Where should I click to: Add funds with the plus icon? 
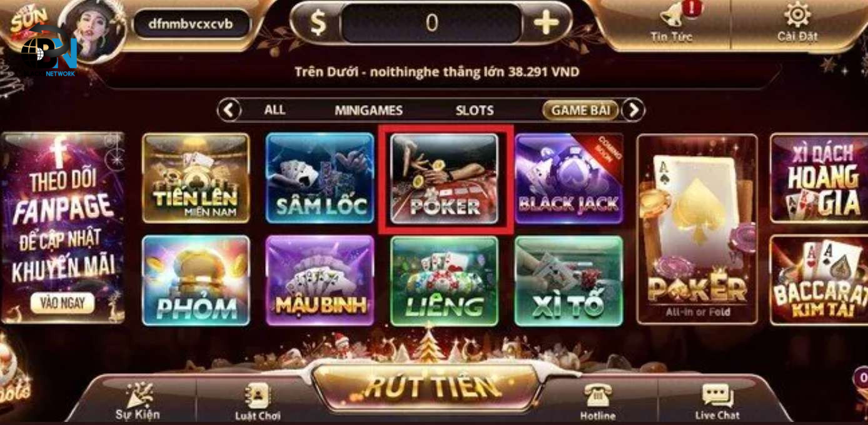(546, 23)
